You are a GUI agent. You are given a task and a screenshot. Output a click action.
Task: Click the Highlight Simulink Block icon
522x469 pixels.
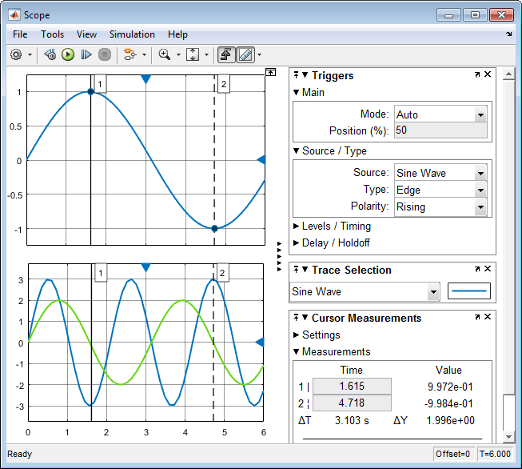(x=130, y=54)
